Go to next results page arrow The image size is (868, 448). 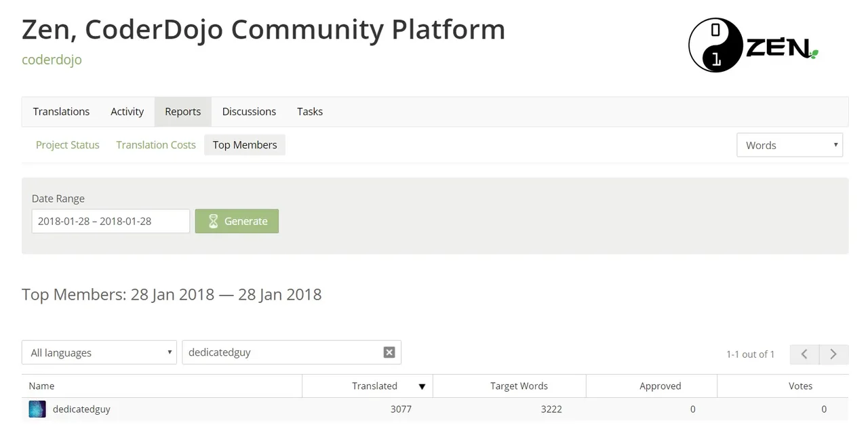coord(833,354)
